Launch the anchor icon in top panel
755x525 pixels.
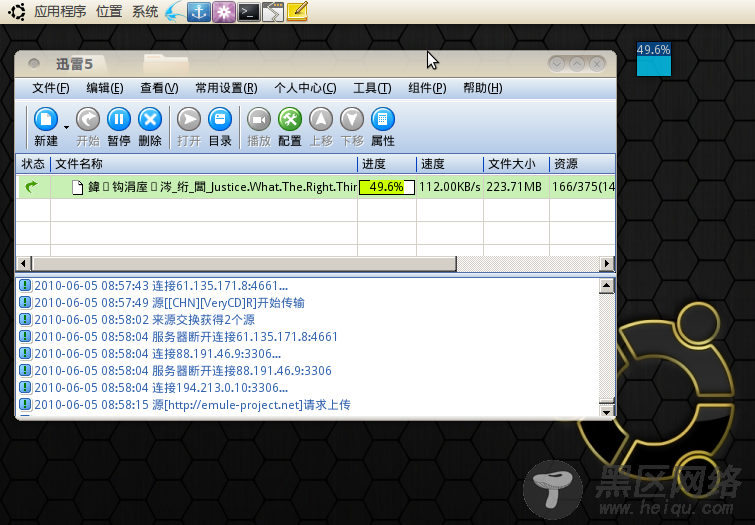tap(199, 12)
